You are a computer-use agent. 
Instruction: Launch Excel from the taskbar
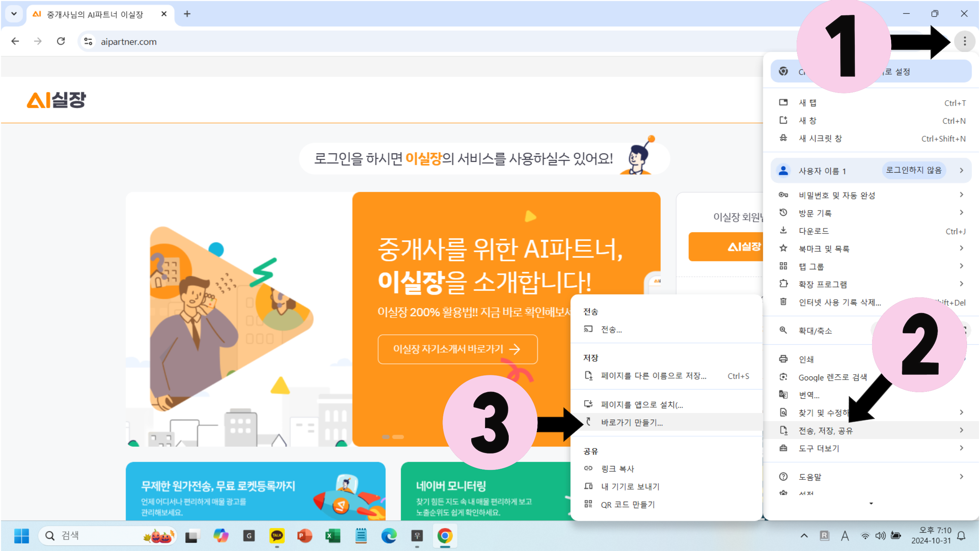[x=333, y=536]
